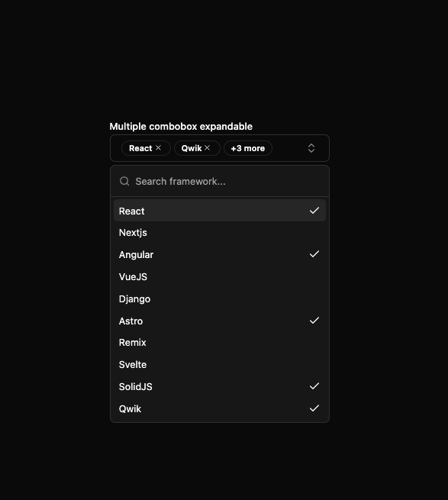Click the Qwik tag label in the combobox

[x=192, y=148]
